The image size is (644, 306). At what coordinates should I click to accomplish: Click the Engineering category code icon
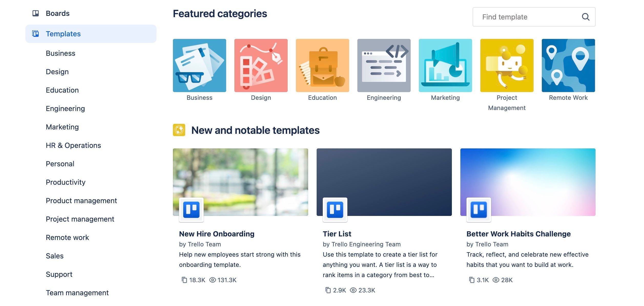383,65
